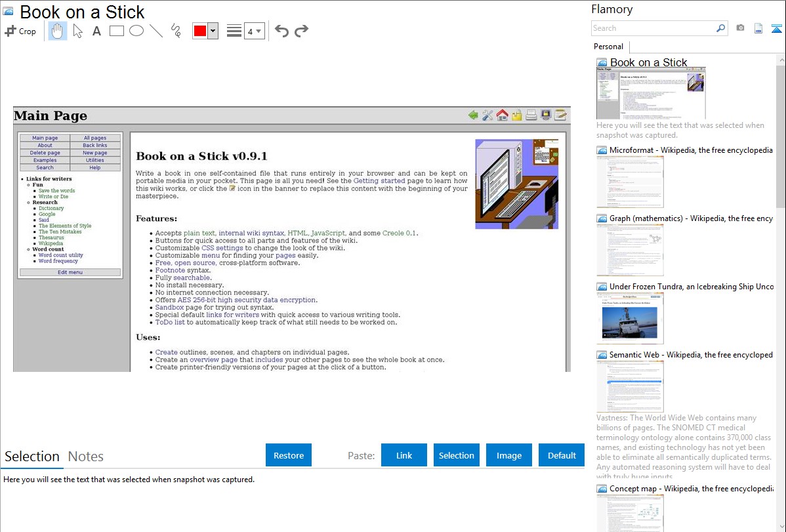Click the notepad pencil edit icon in banner

point(560,115)
